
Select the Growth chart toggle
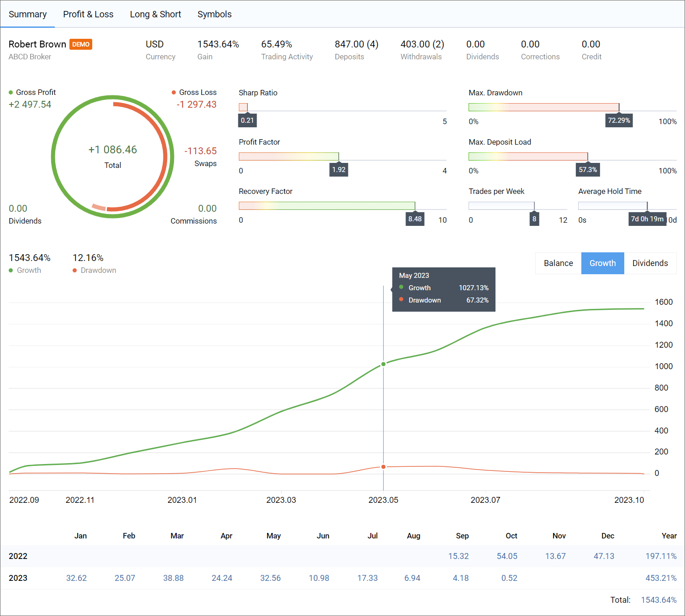coord(602,263)
